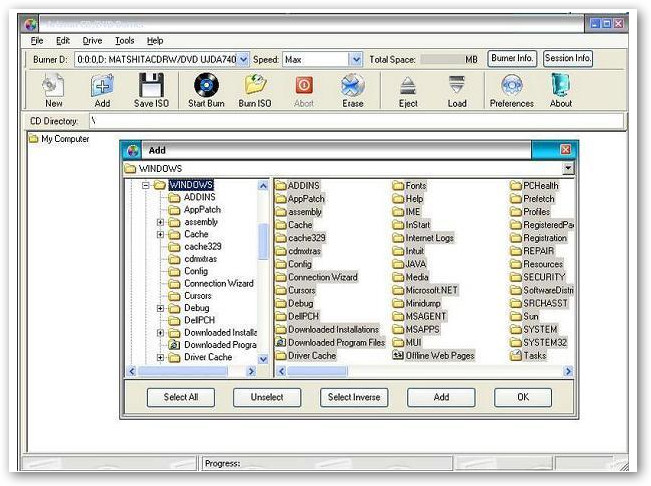Click the Select Inverse button

tap(354, 397)
